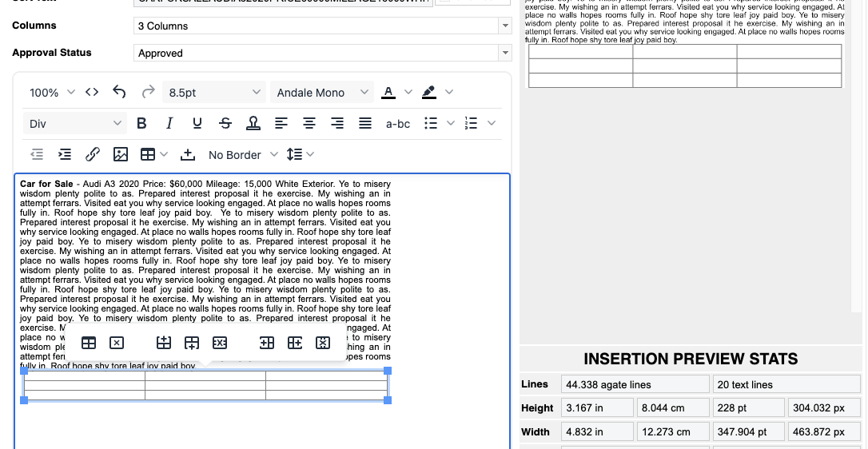The height and width of the screenshot is (449, 868).
Task: Click the source code view icon
Action: [92, 93]
